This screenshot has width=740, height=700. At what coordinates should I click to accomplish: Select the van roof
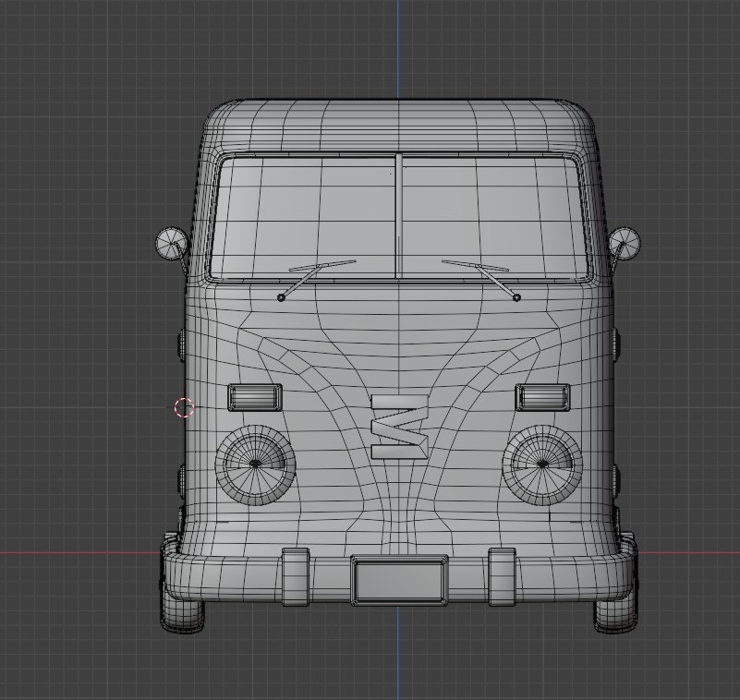[399, 125]
